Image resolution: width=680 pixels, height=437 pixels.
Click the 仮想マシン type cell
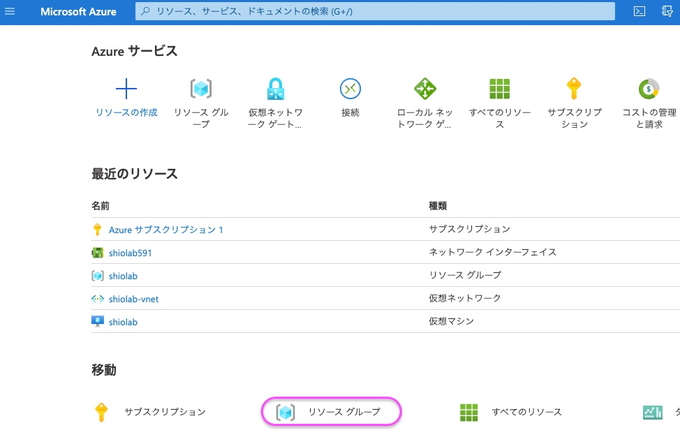point(451,321)
